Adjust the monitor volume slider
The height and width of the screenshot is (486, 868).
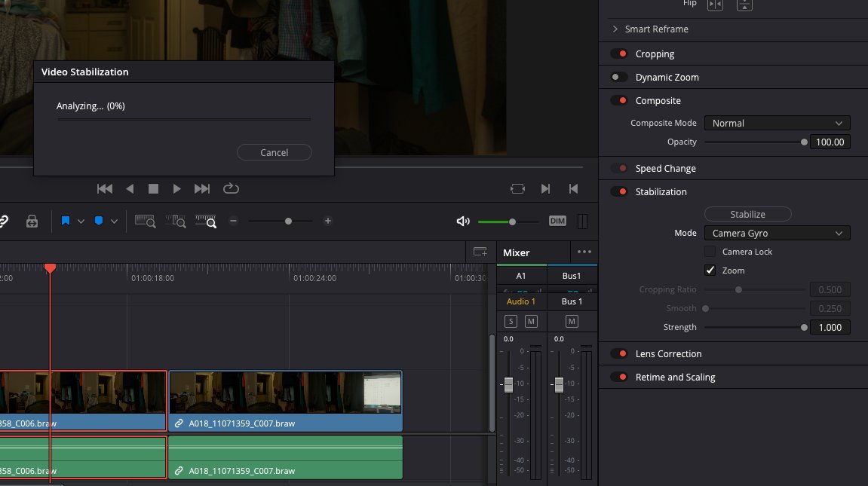coord(512,222)
